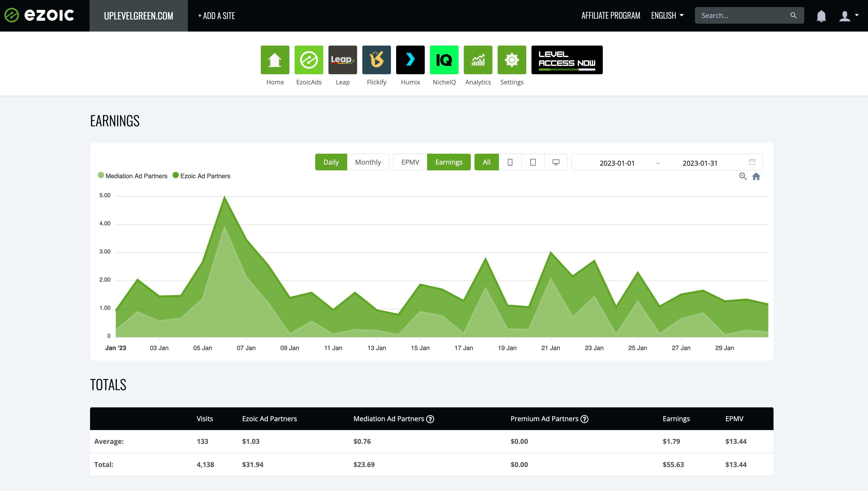Image resolution: width=868 pixels, height=491 pixels.
Task: Click the Visits column header
Action: [205, 419]
